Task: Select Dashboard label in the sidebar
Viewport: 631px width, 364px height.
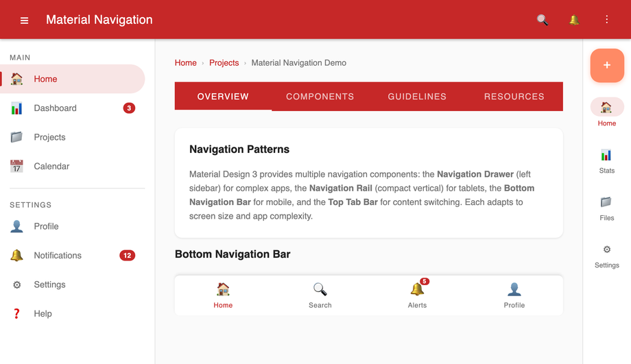Action: 55,108
